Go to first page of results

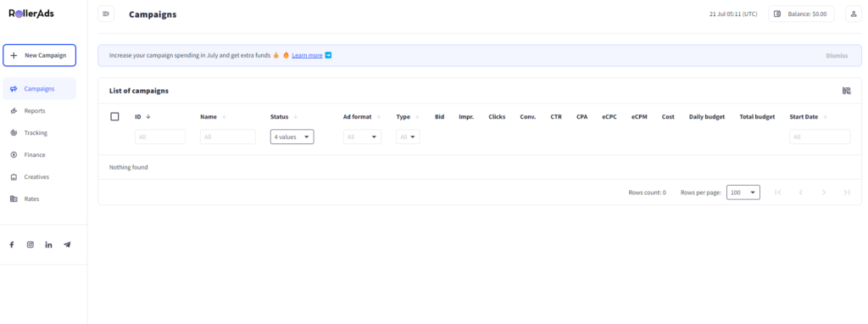click(778, 193)
